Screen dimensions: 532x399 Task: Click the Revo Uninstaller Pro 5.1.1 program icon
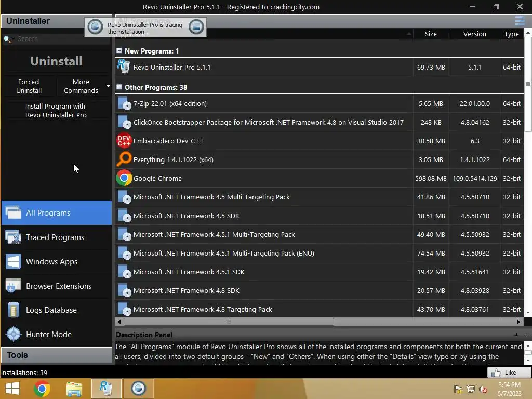124,66
